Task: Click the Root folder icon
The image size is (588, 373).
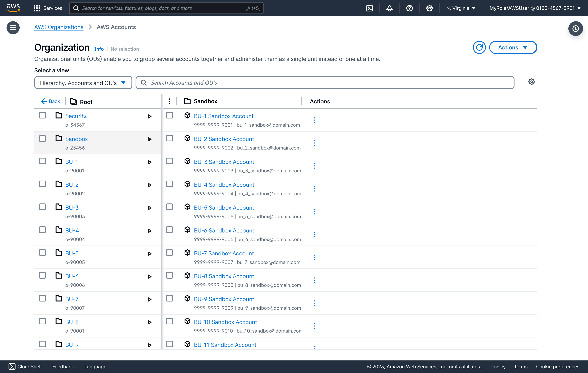Action: (73, 101)
